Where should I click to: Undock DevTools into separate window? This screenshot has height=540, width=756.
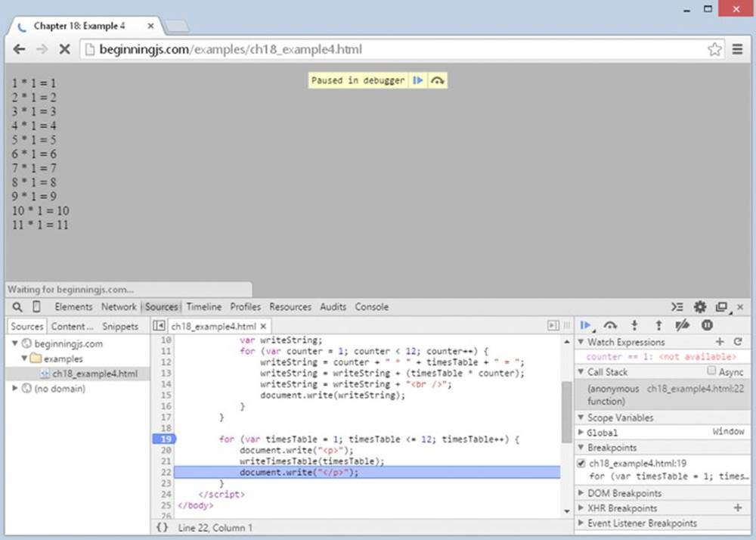(722, 307)
